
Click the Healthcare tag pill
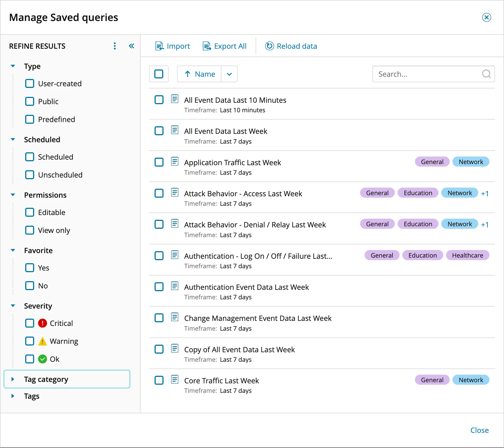[x=467, y=255]
